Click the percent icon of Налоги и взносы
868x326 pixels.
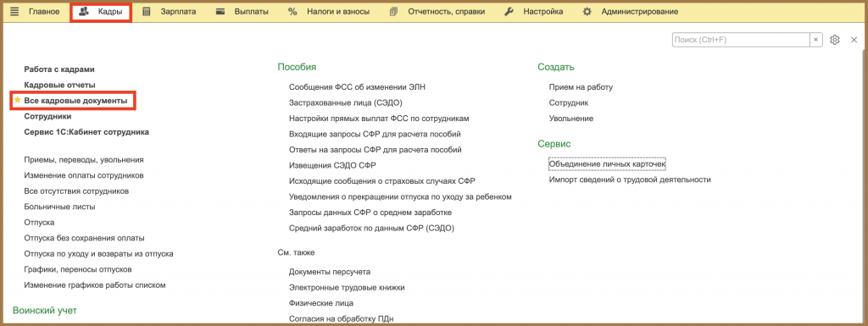(x=292, y=12)
